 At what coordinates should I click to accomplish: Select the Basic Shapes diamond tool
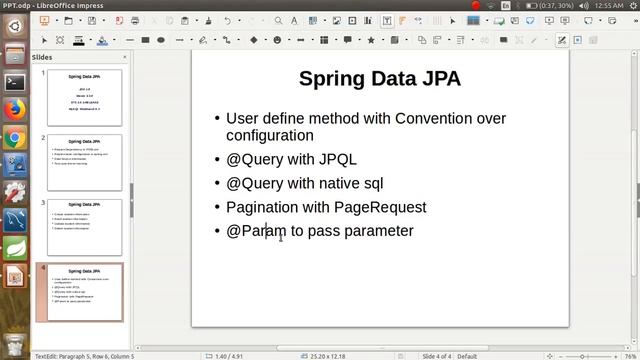coord(253,40)
